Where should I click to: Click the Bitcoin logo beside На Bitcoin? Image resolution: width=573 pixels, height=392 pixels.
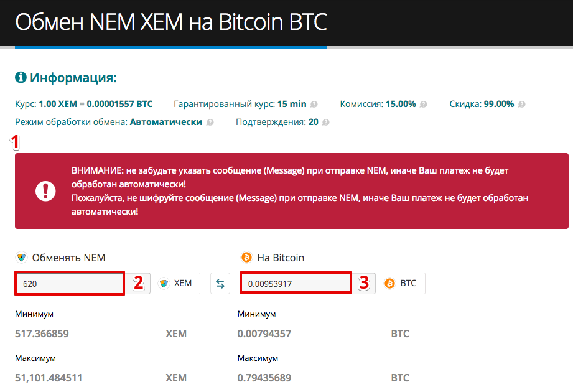coord(246,258)
